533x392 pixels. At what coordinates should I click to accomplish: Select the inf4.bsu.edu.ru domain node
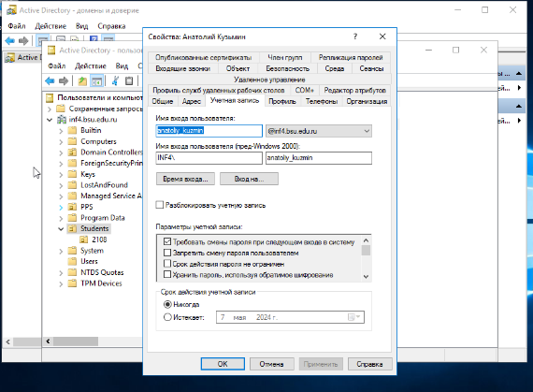click(93, 120)
